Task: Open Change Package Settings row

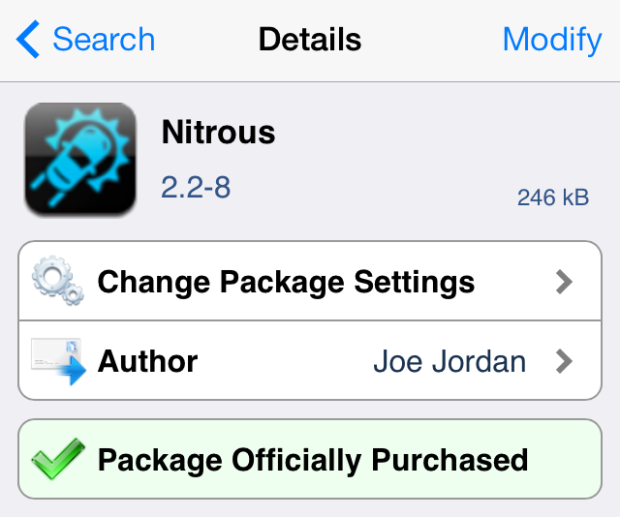Action: [310, 281]
